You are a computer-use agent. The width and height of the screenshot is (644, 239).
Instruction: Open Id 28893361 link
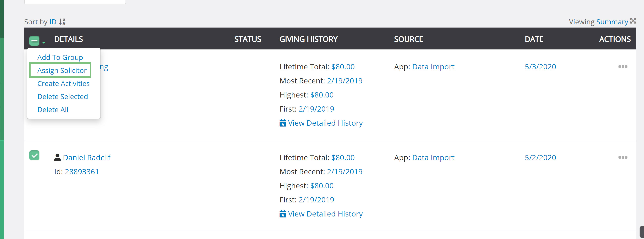tap(82, 172)
